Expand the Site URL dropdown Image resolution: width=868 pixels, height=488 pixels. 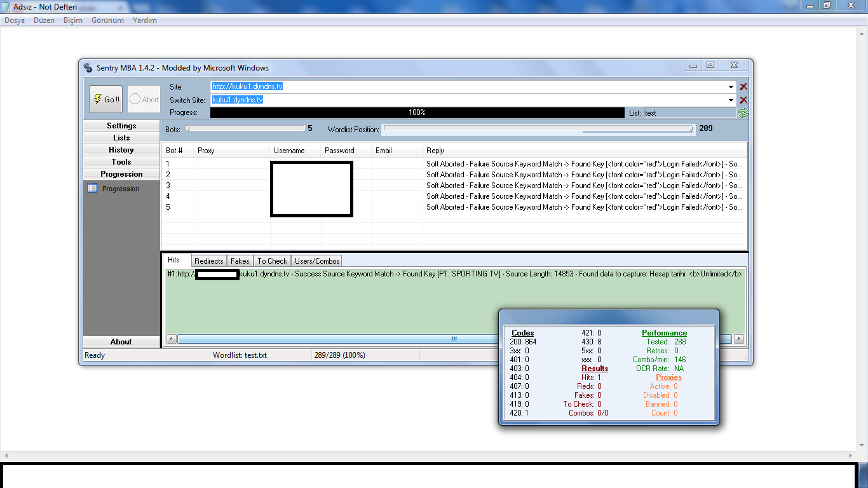click(731, 87)
